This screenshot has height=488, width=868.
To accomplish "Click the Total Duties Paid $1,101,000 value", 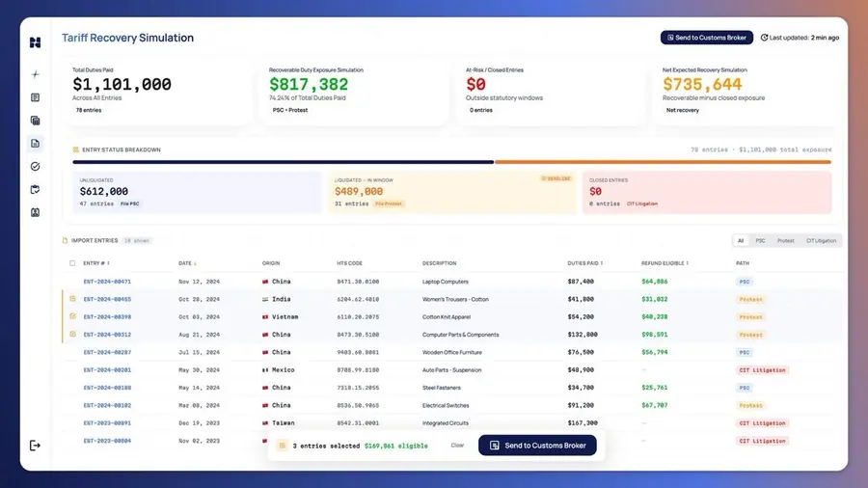I will [x=122, y=85].
